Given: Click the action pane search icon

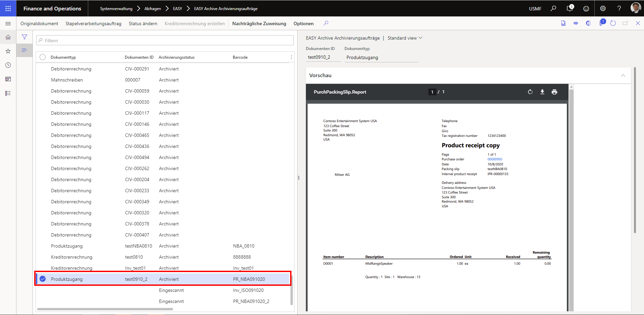Looking at the screenshot, I should pyautogui.click(x=326, y=23).
